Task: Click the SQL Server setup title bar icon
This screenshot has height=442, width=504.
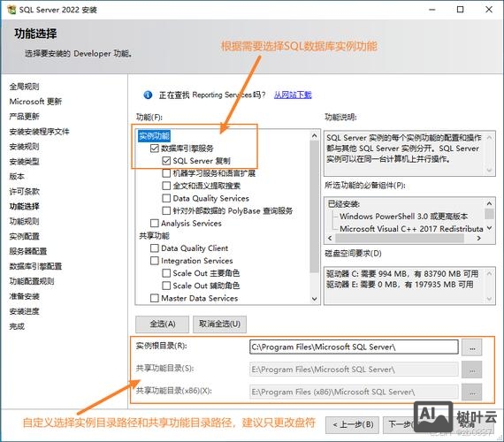Action: tap(11, 10)
